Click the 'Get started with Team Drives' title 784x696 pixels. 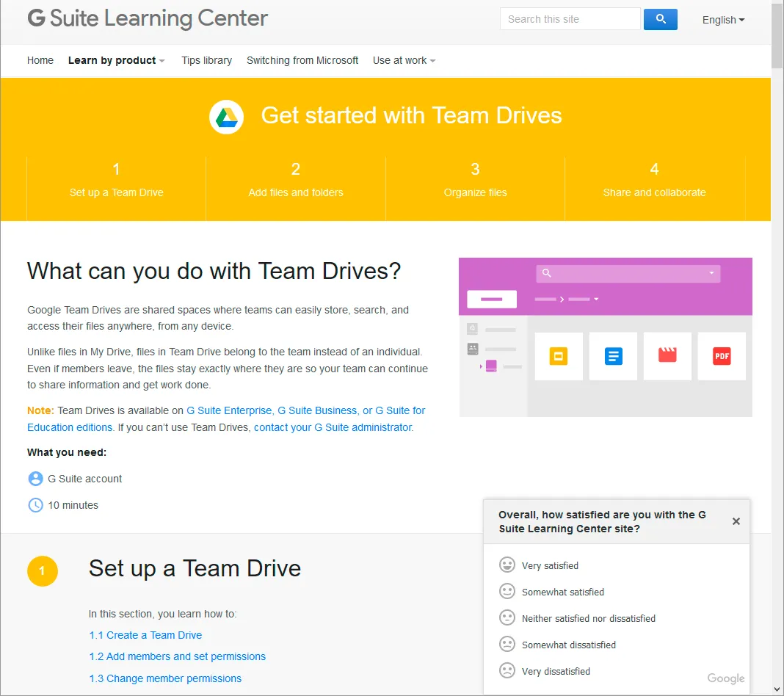(x=412, y=115)
